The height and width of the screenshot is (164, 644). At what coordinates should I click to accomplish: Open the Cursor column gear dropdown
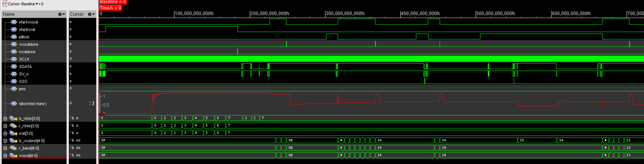pos(91,14)
